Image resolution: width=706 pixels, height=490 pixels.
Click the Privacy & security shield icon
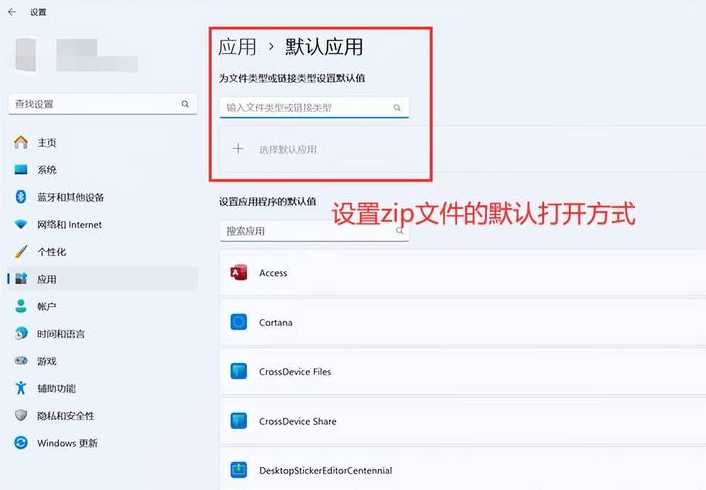tap(21, 415)
